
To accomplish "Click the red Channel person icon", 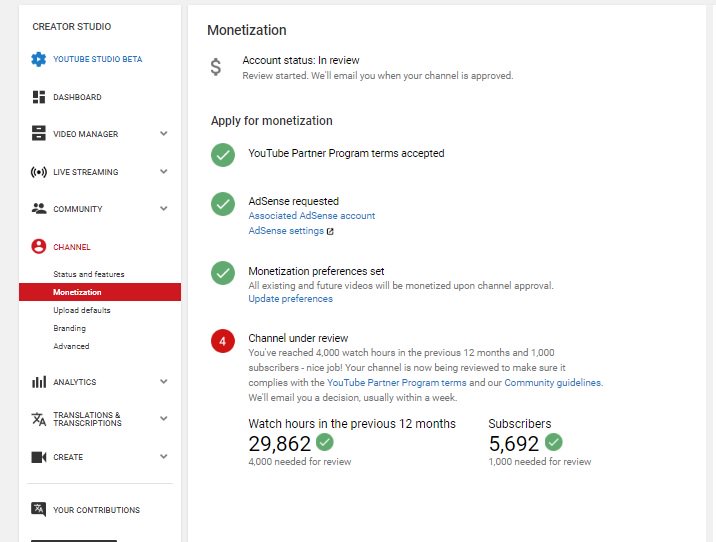I will (x=39, y=247).
